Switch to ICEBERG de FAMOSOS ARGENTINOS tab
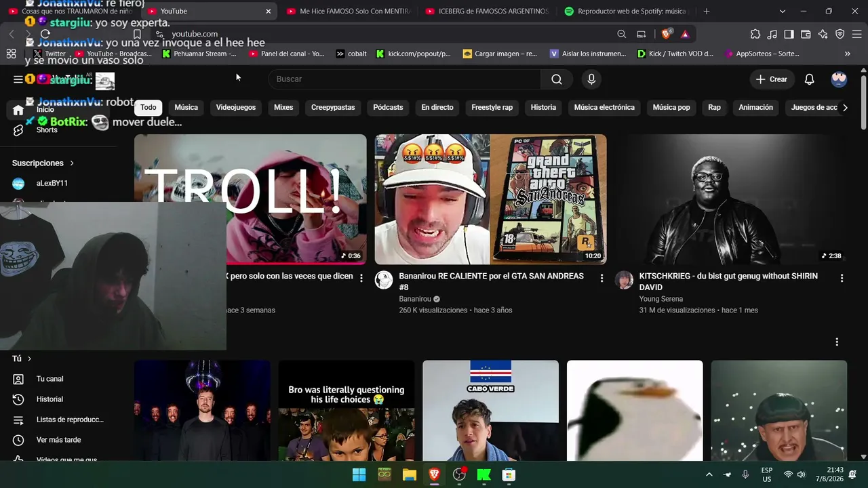Viewport: 868px width, 488px height. coord(487,11)
